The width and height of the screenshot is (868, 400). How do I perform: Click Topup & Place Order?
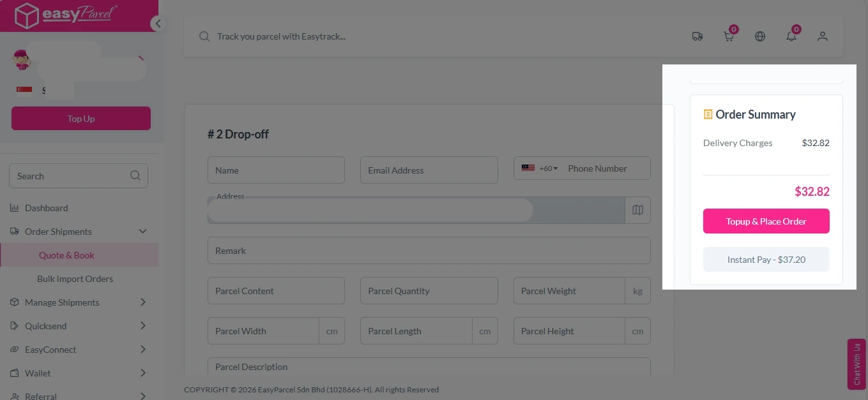tap(766, 221)
